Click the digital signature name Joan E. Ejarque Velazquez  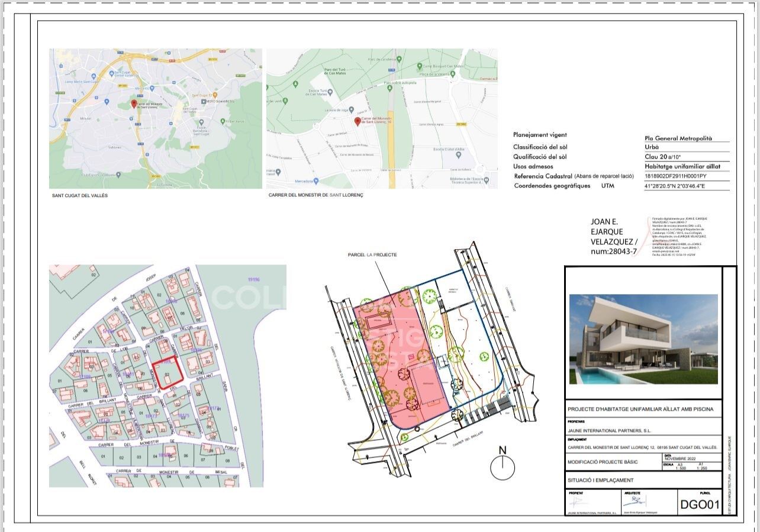pos(614,236)
